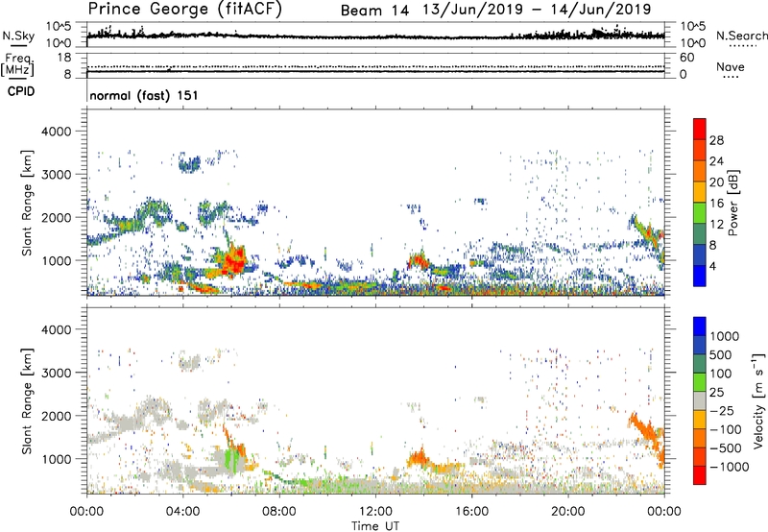Viewport: 768px width, 532px height.
Task: Click the 'N.Sky' axis label
Action: 18,36
